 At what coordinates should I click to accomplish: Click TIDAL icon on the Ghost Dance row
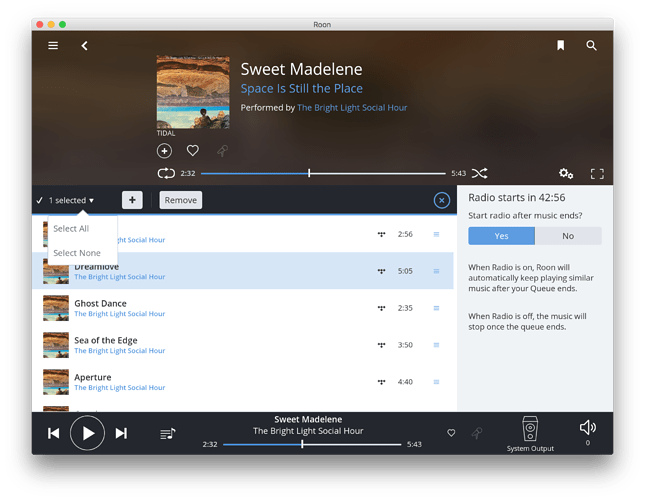click(x=381, y=308)
